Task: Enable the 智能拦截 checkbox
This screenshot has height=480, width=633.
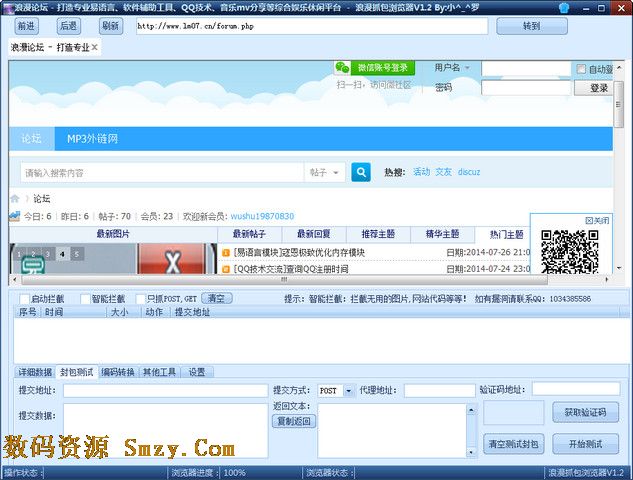Action: (85, 299)
